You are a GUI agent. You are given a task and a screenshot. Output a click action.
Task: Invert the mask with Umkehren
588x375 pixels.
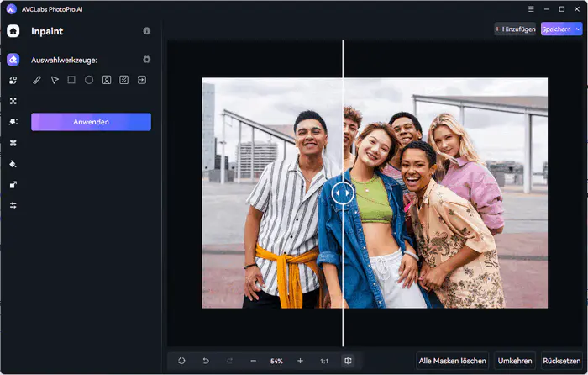[x=515, y=361]
